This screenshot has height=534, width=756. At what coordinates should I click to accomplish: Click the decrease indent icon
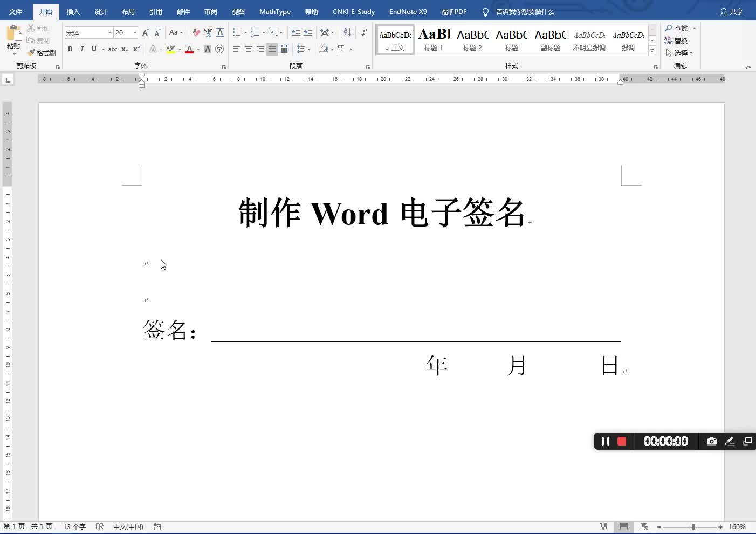point(296,32)
